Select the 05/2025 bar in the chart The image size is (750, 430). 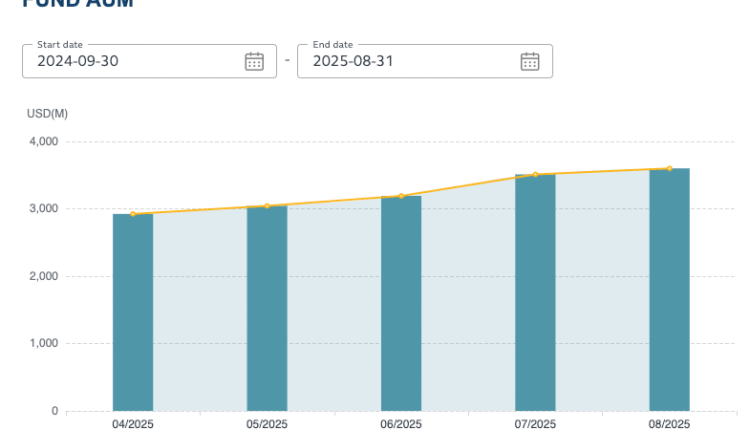(x=267, y=308)
